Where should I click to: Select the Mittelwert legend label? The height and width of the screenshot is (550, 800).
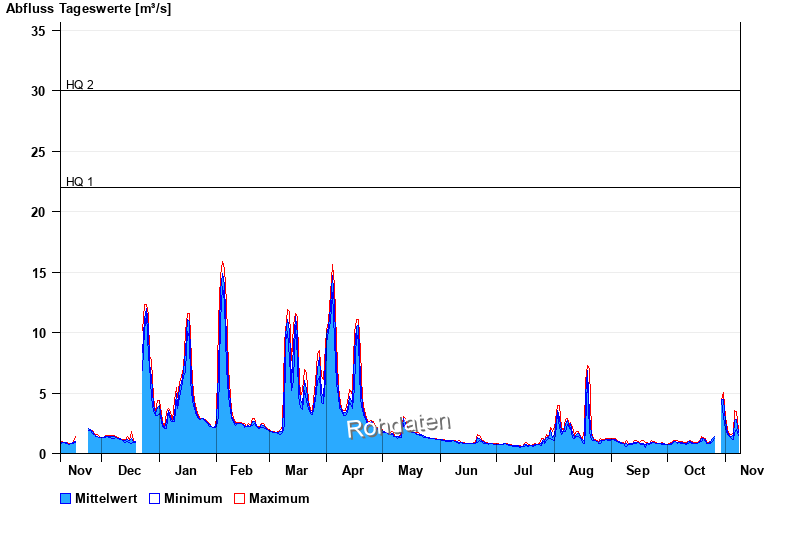pos(106,498)
